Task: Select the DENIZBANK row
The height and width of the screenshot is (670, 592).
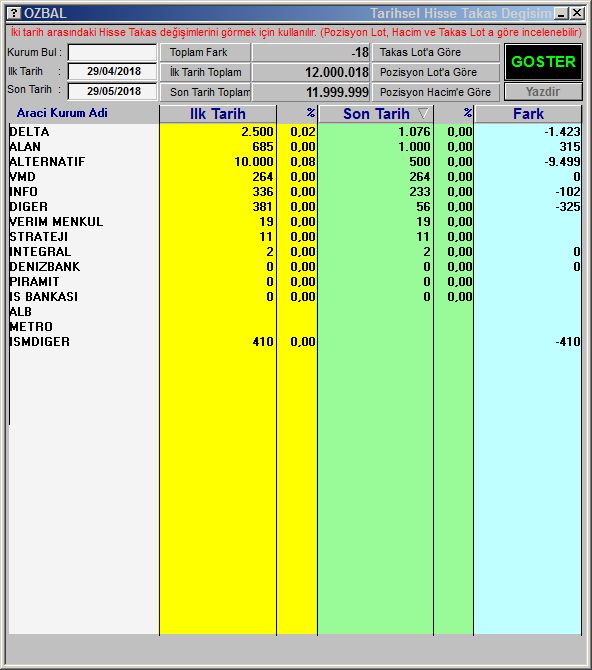Action: (x=295, y=267)
